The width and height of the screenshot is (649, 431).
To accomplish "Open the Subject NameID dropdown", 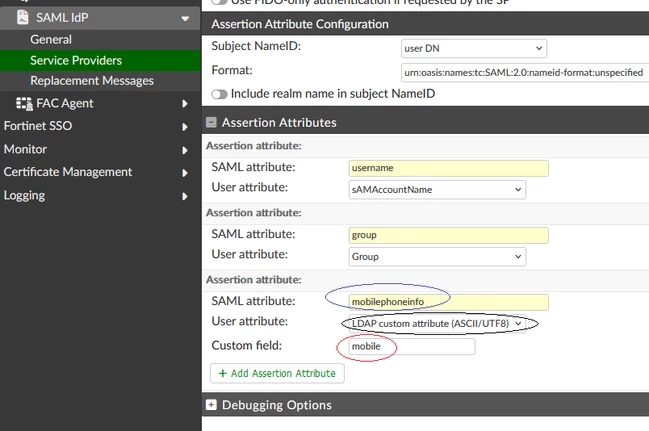I will click(x=474, y=48).
